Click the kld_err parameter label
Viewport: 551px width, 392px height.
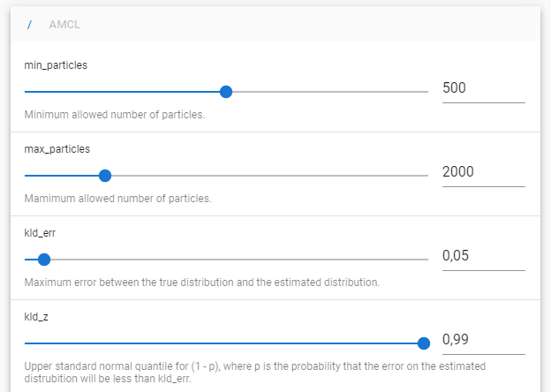point(40,233)
